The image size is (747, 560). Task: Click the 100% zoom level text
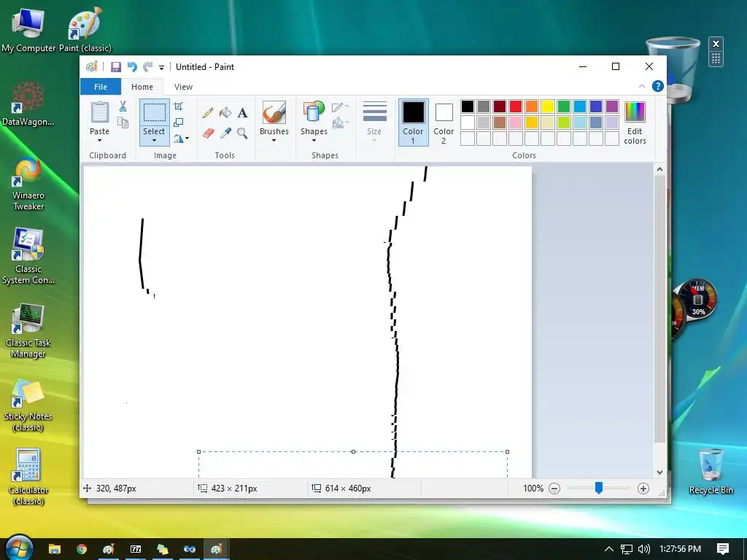pyautogui.click(x=533, y=489)
